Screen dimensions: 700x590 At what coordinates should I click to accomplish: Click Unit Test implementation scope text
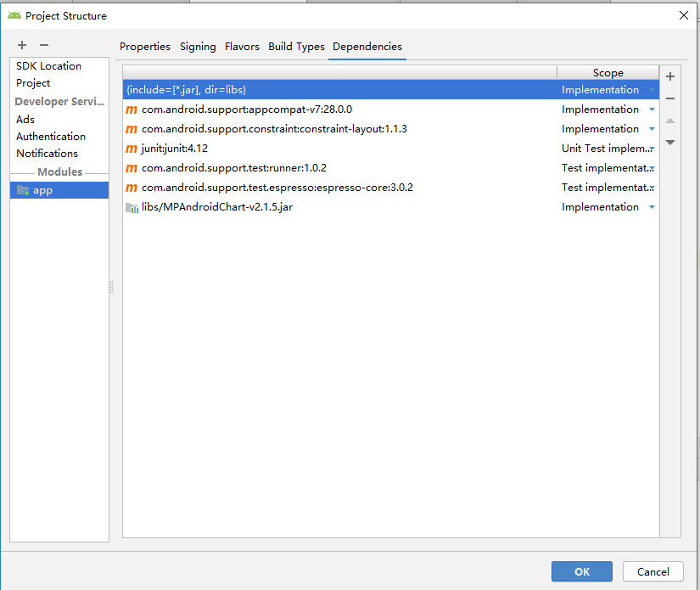(606, 149)
